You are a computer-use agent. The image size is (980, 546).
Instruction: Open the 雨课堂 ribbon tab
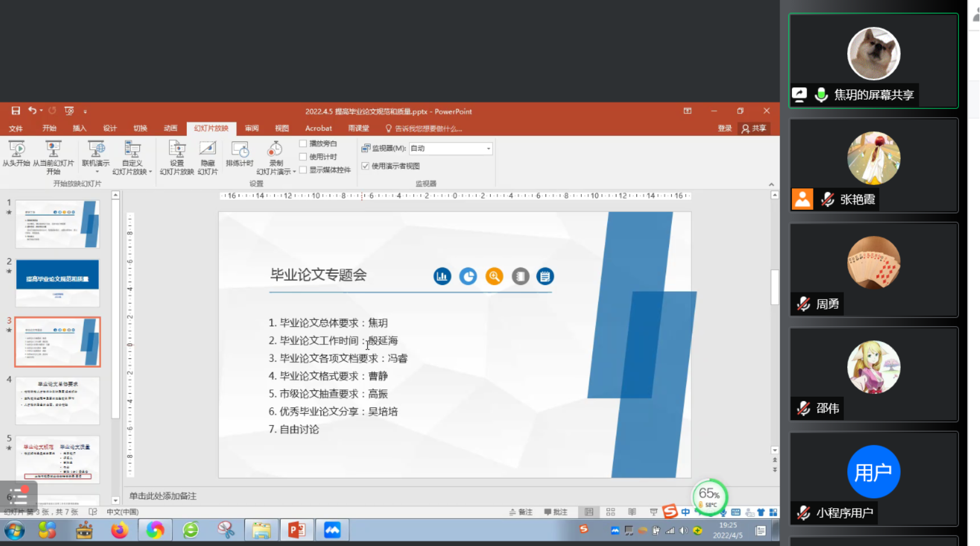point(358,128)
